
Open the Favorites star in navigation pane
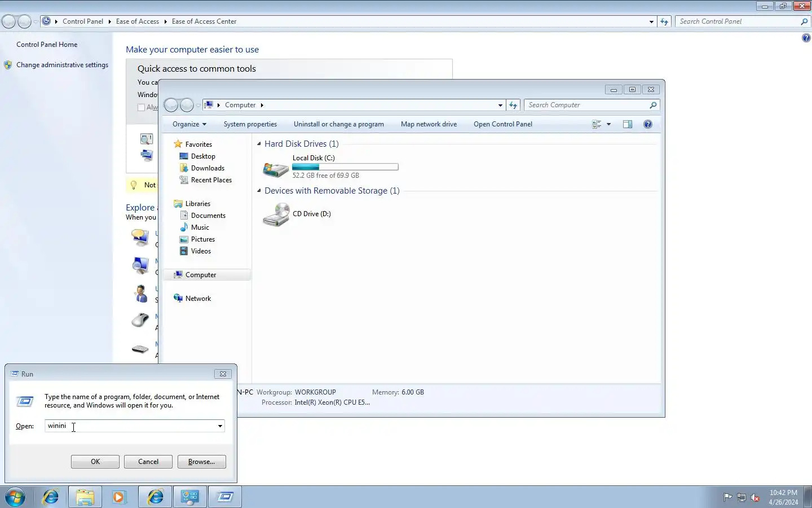178,144
